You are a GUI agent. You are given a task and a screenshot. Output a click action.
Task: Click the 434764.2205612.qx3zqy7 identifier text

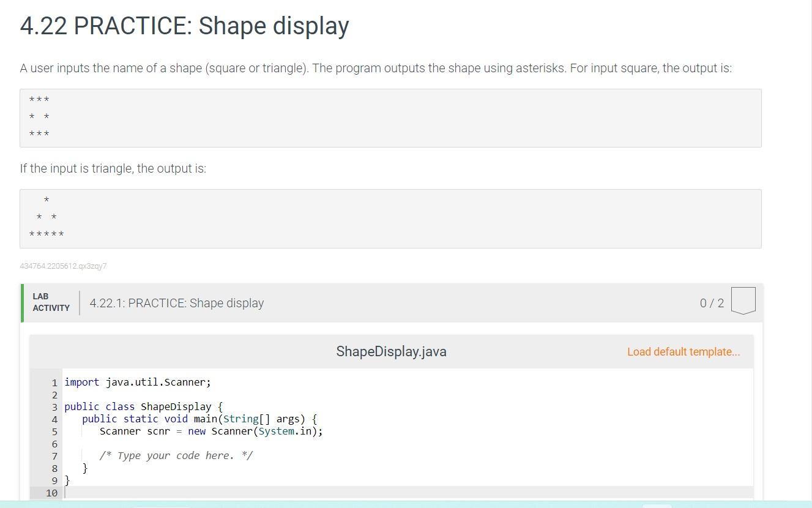click(64, 266)
